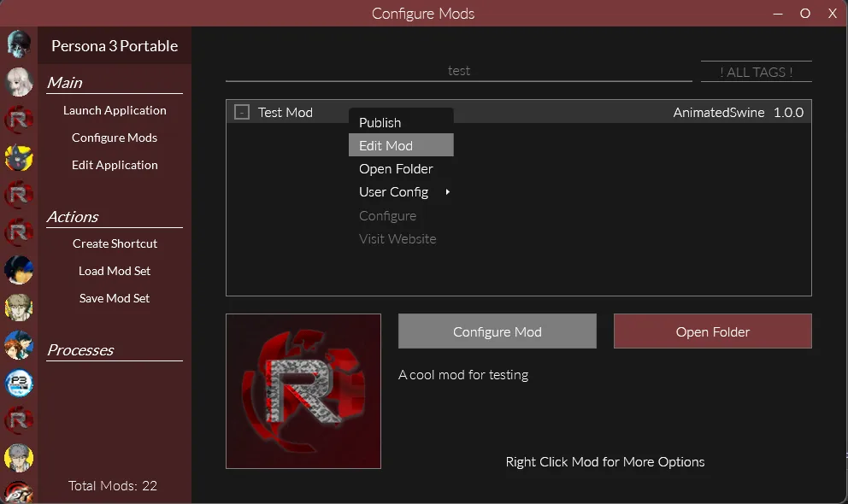Focus the mod search field containing test
The image size is (848, 504).
pyautogui.click(x=458, y=71)
